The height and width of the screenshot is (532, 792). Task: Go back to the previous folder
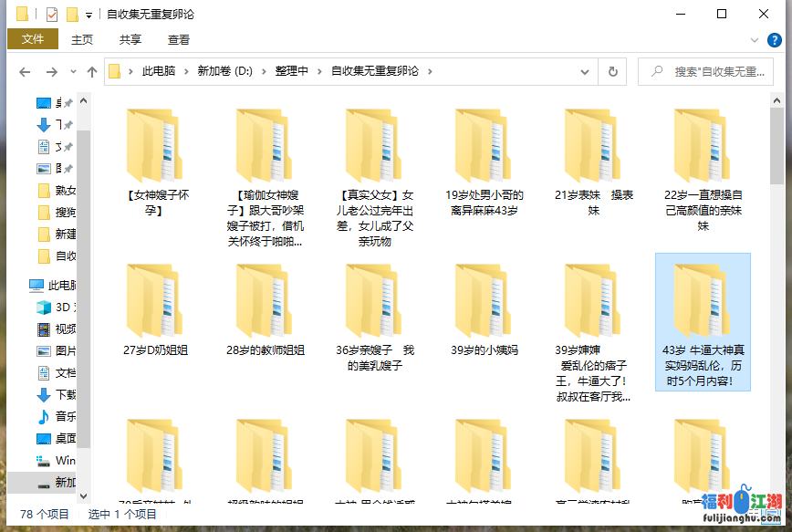pos(25,71)
